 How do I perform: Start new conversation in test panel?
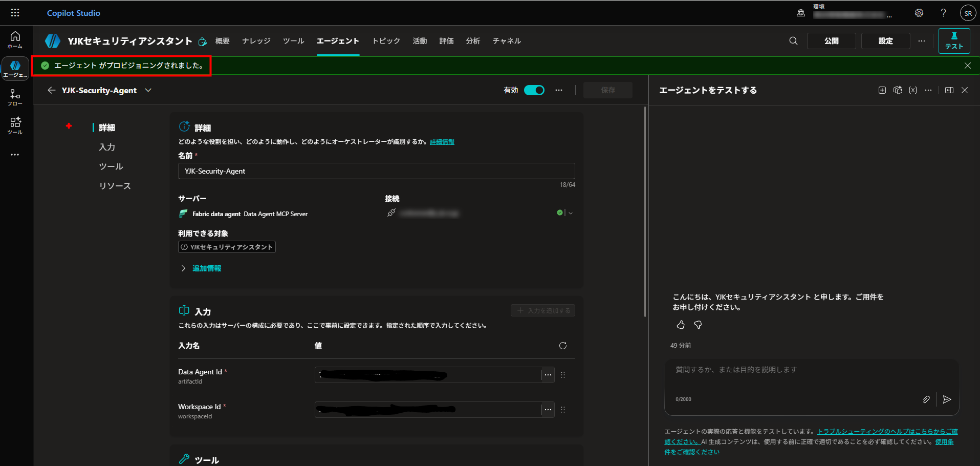882,90
